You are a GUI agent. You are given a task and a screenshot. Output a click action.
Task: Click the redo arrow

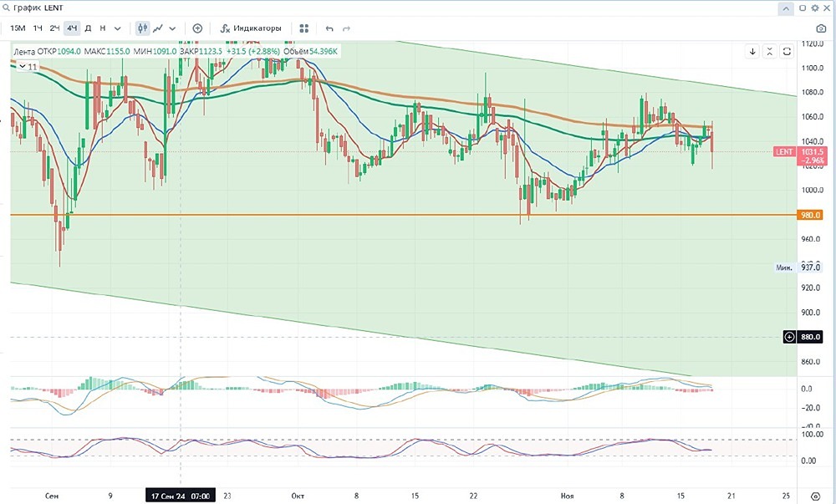347,28
